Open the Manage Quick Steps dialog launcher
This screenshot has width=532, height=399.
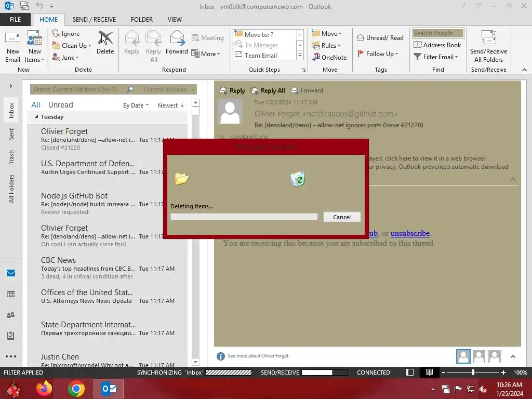point(303,70)
